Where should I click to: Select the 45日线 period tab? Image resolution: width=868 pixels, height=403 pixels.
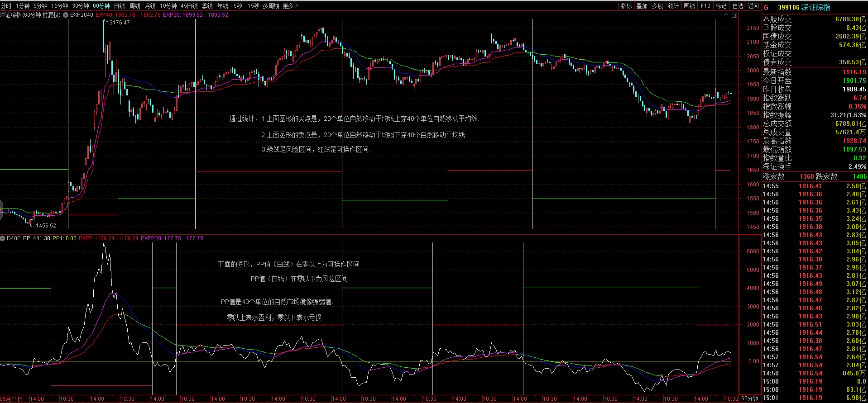(x=189, y=6)
